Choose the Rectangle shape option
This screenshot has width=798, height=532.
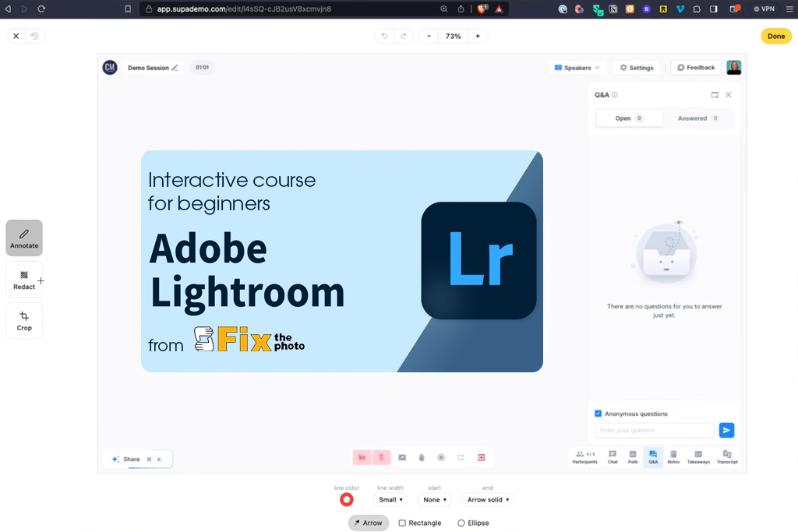click(x=420, y=523)
